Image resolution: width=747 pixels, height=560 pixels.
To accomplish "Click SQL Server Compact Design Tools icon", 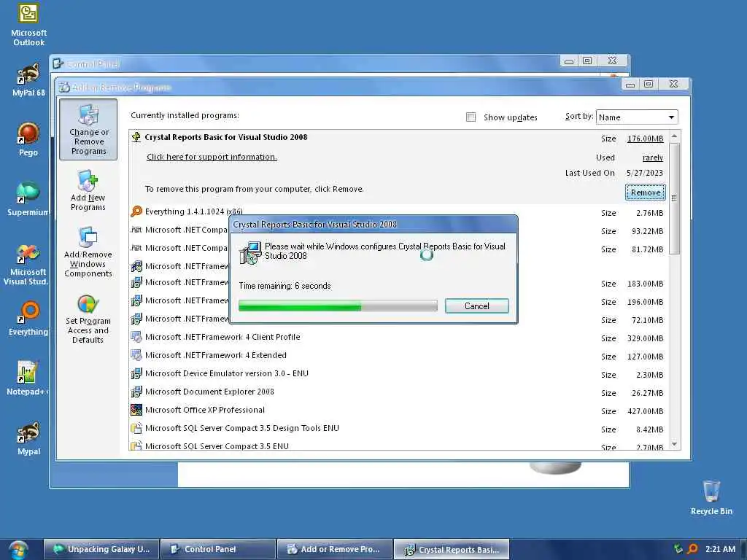I will coord(136,428).
